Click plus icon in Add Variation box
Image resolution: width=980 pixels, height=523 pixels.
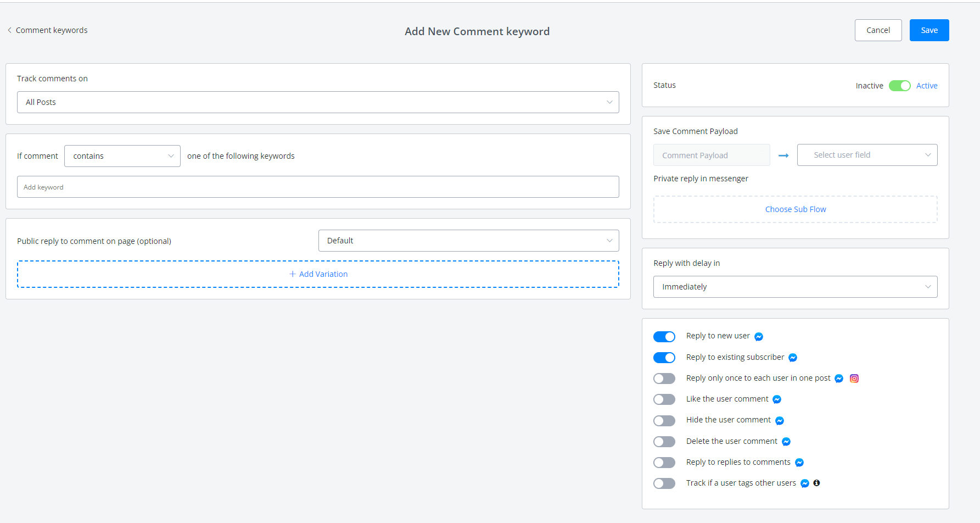tap(293, 274)
